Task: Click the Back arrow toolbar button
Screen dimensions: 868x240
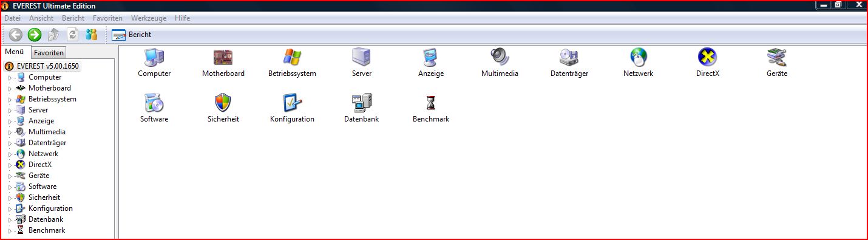Action: click(x=16, y=35)
